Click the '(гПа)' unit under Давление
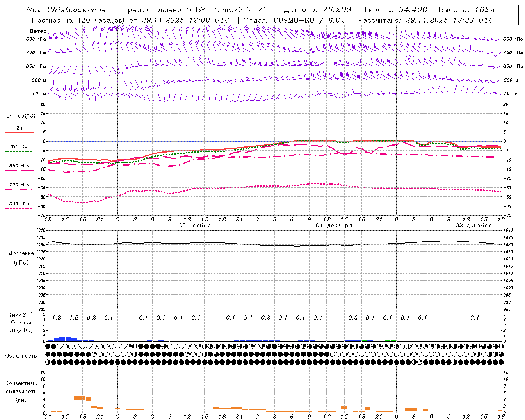This screenshot has height=420, width=525. coord(21,262)
